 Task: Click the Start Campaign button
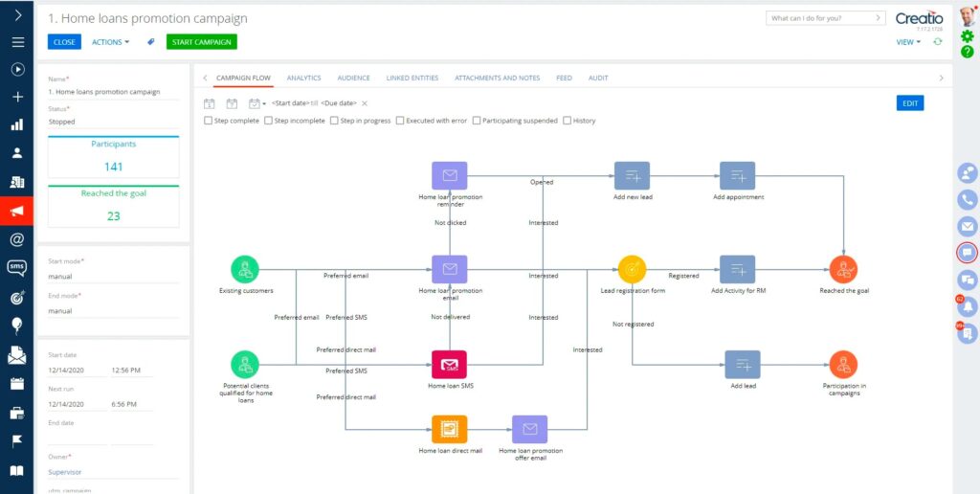point(202,42)
